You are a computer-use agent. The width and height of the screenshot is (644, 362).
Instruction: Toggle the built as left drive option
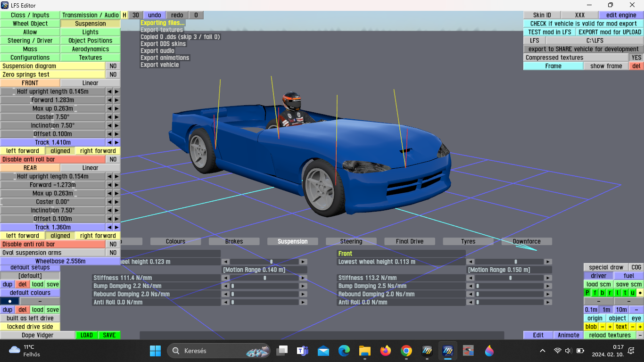pos(30,318)
